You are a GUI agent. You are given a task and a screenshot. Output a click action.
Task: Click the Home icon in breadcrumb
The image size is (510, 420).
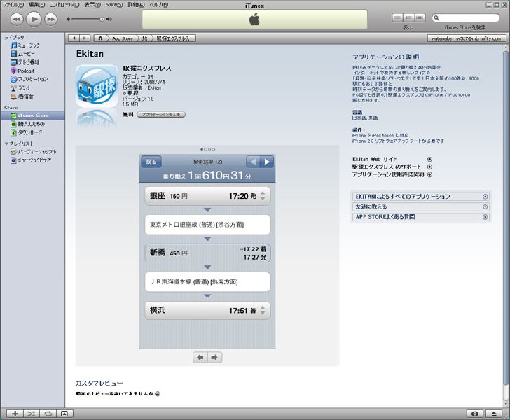pos(100,38)
